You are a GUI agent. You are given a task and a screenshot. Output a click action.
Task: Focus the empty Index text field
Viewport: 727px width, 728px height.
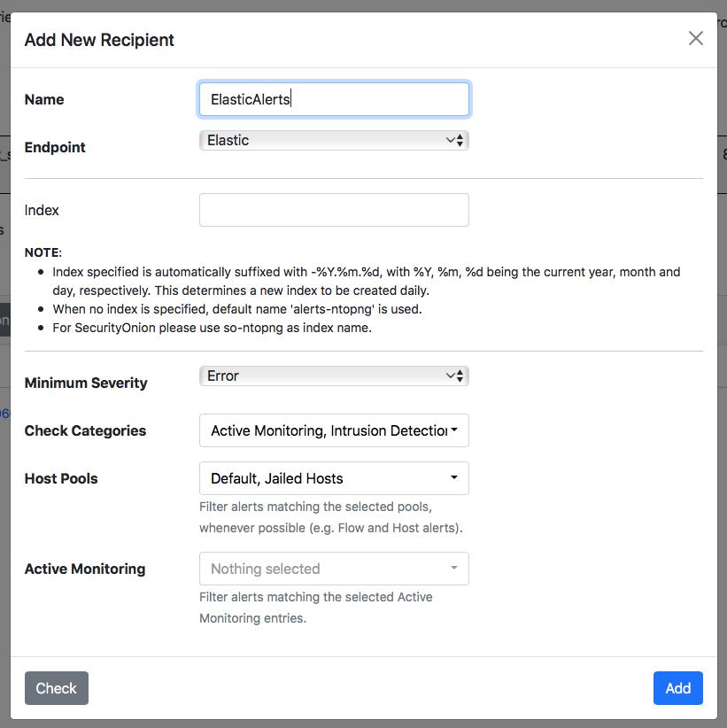(x=334, y=210)
